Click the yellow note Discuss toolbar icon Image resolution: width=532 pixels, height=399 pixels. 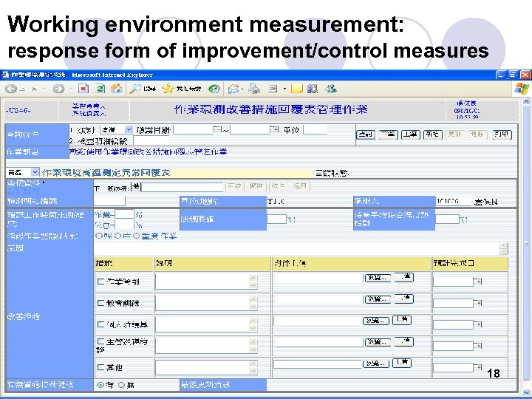click(x=296, y=89)
